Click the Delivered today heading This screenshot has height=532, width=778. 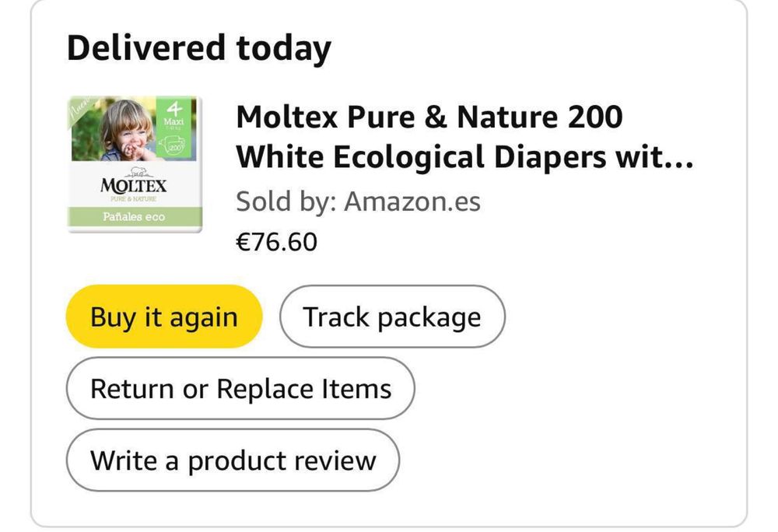click(198, 48)
